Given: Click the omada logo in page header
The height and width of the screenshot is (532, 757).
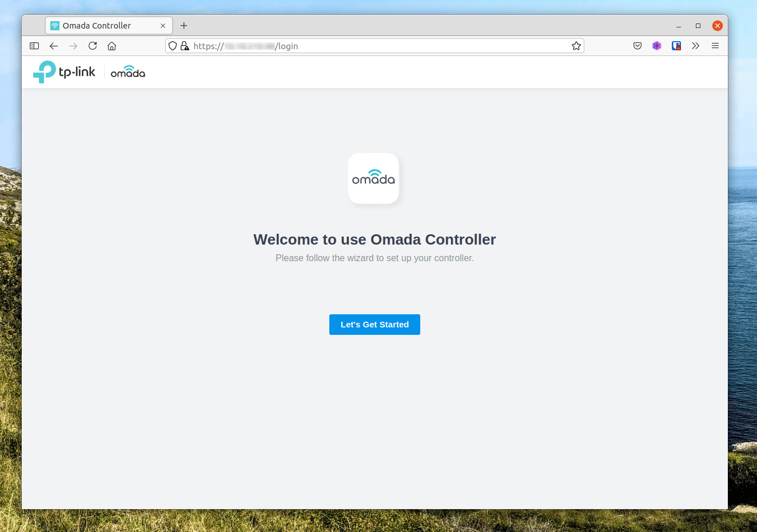Looking at the screenshot, I should point(128,72).
